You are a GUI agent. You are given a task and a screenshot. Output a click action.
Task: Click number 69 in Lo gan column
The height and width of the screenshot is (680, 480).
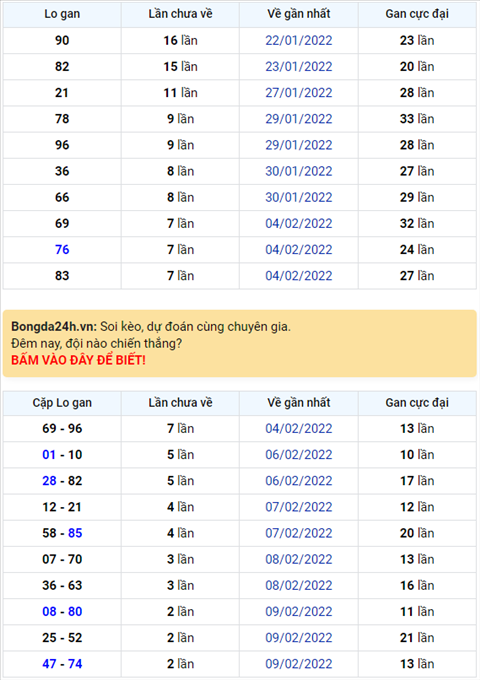[62, 223]
